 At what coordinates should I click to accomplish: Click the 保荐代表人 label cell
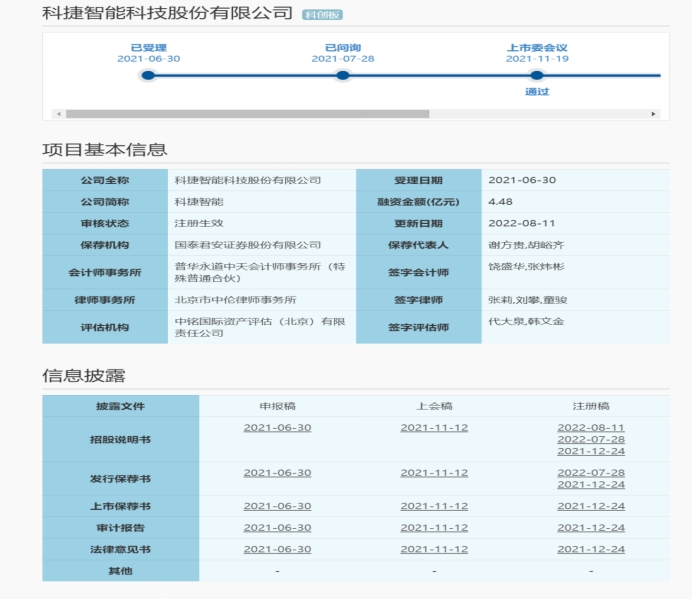418,245
